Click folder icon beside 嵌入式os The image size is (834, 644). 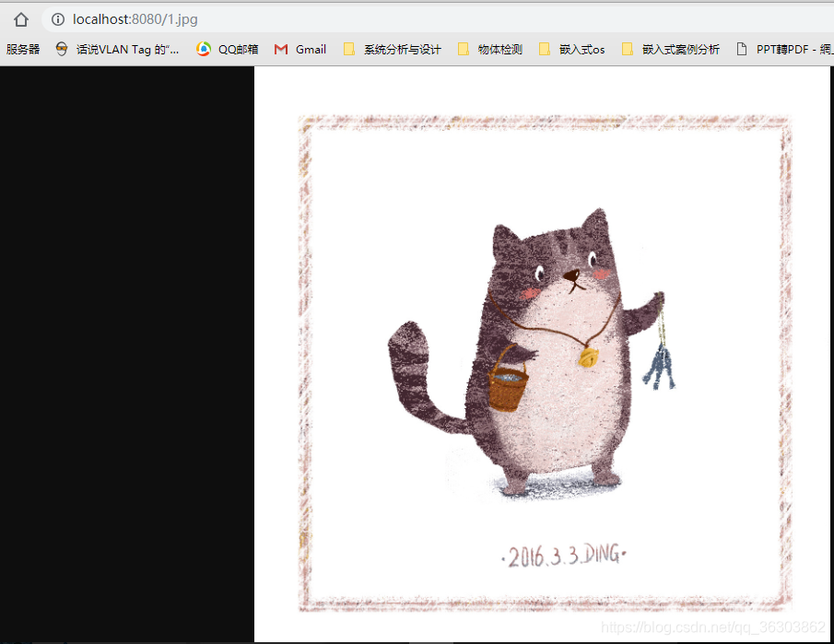[x=544, y=50]
